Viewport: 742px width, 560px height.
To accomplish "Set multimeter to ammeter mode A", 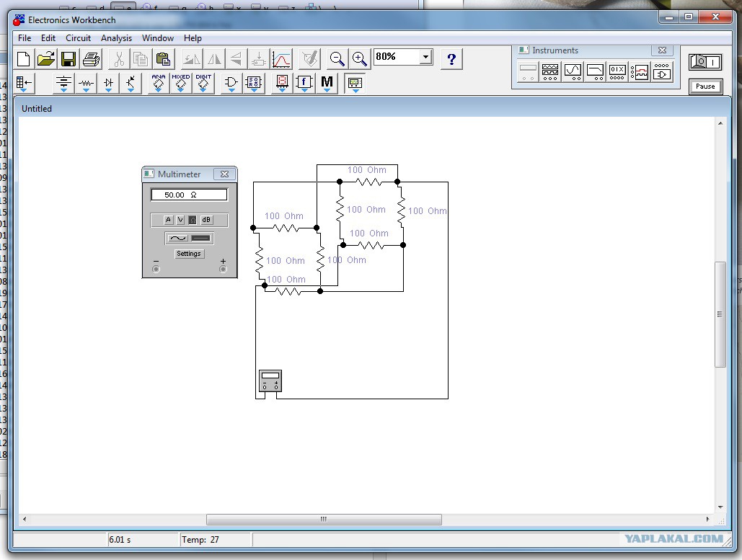I will (x=168, y=220).
